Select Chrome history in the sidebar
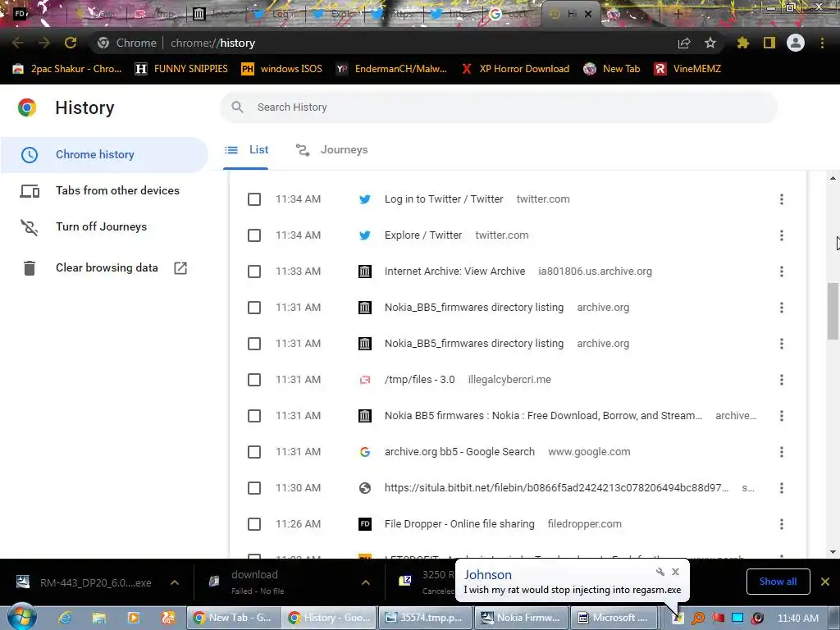The height and width of the screenshot is (630, 840). point(104,154)
